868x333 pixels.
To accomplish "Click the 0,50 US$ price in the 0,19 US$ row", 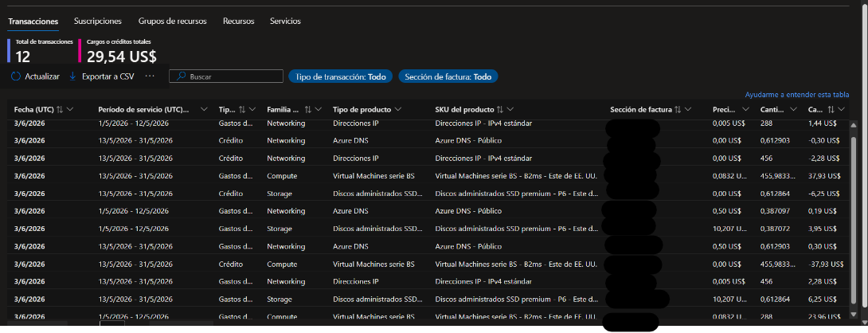I will [x=727, y=211].
